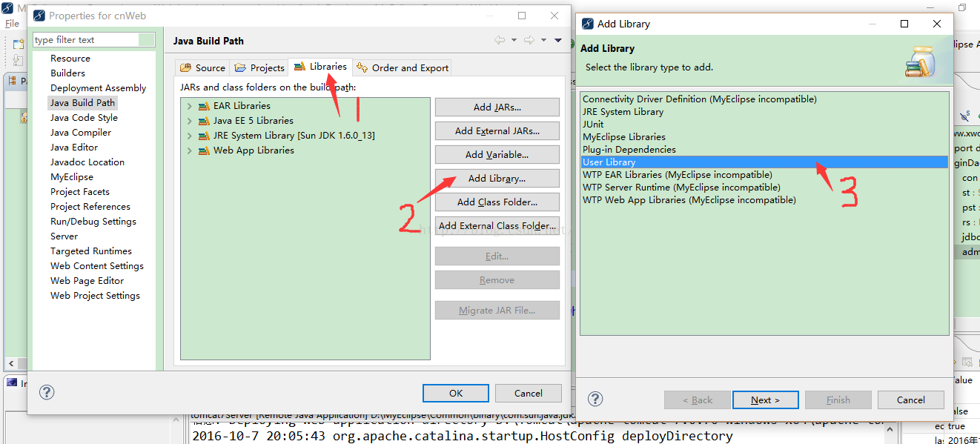980x444 pixels.
Task: Focus the type filter text field
Action: coord(85,40)
